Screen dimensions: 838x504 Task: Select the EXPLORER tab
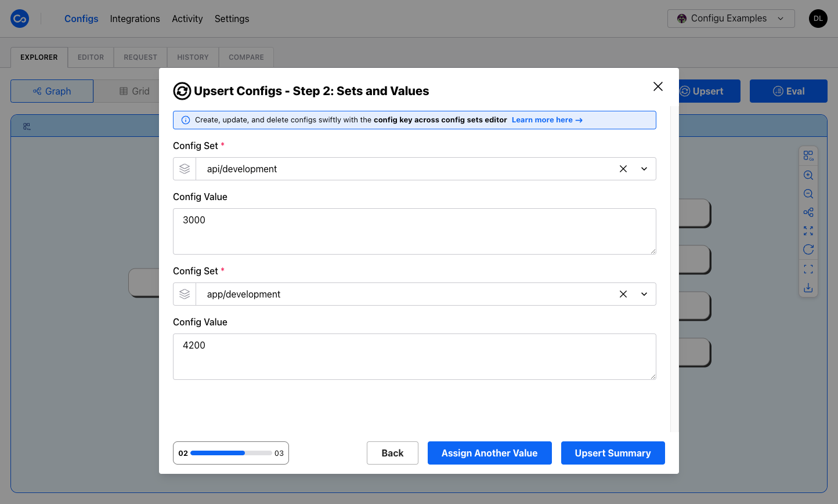39,57
